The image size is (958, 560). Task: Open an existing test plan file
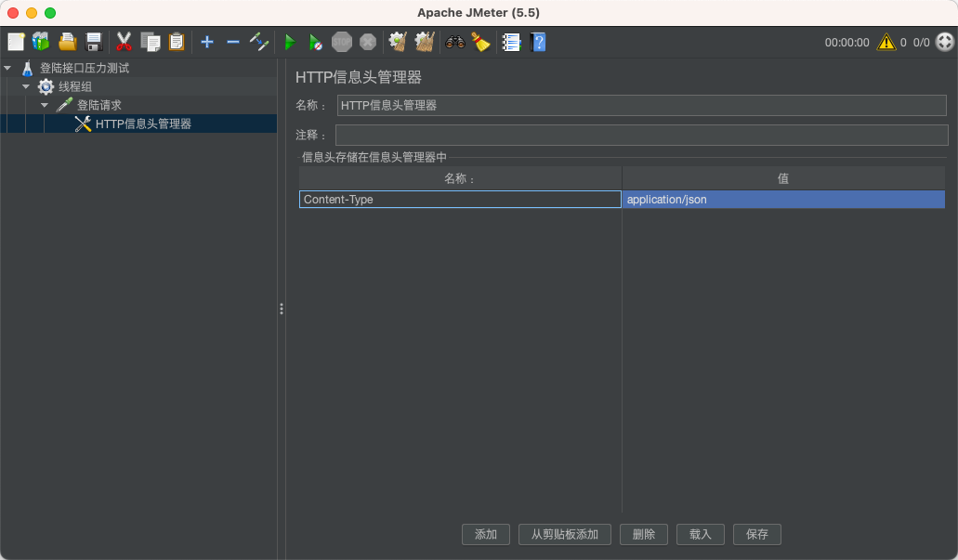[x=66, y=41]
